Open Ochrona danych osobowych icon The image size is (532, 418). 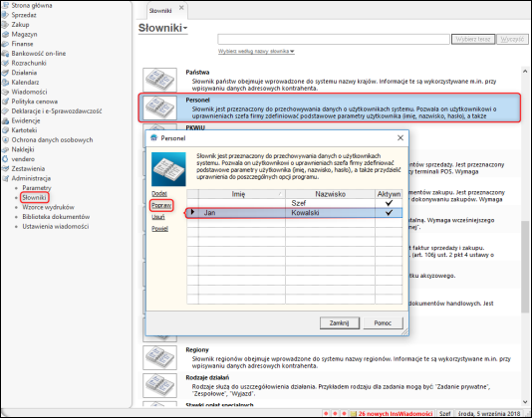click(x=5, y=139)
